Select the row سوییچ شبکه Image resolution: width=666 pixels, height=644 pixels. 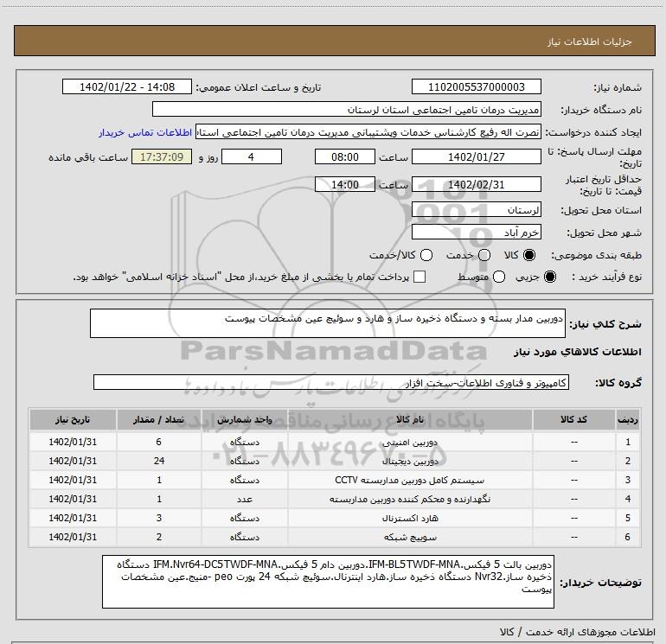click(335, 537)
